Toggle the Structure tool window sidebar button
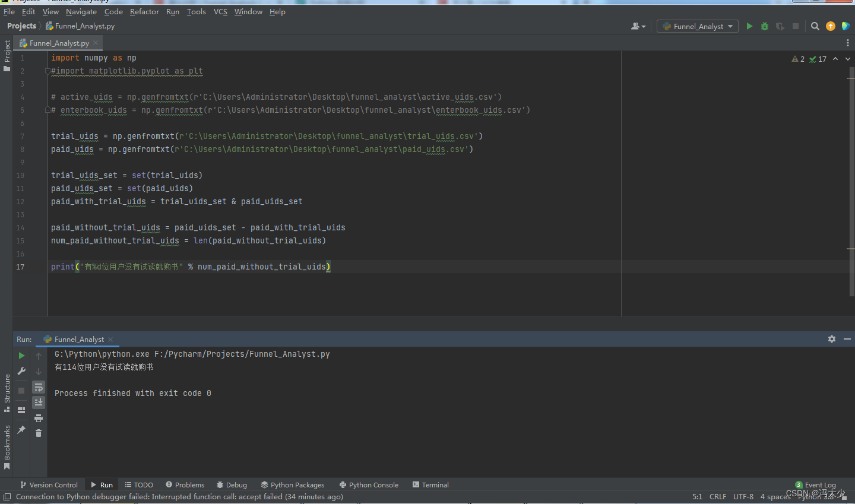This screenshot has height=504, width=855. 7,393
